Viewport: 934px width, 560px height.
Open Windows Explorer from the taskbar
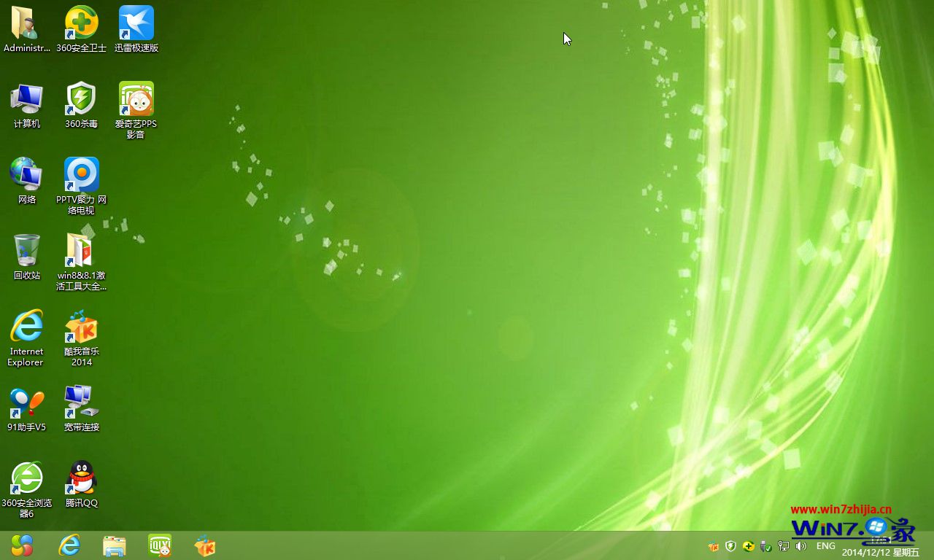(114, 545)
